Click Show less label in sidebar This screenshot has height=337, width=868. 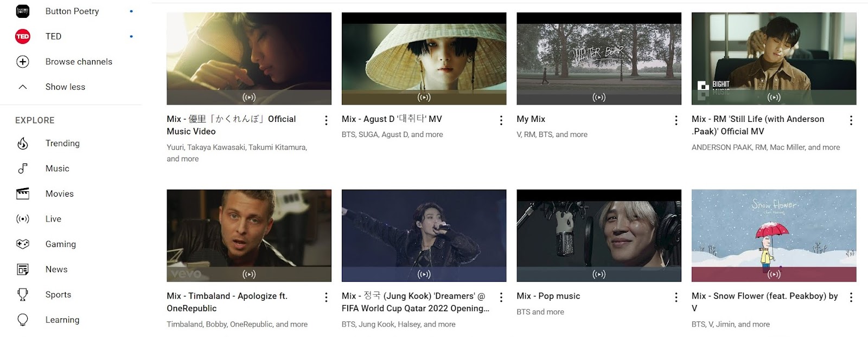coord(65,87)
